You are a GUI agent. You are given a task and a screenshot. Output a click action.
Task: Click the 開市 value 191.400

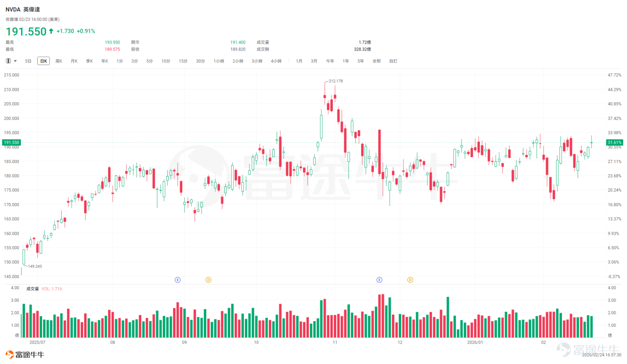(x=238, y=42)
